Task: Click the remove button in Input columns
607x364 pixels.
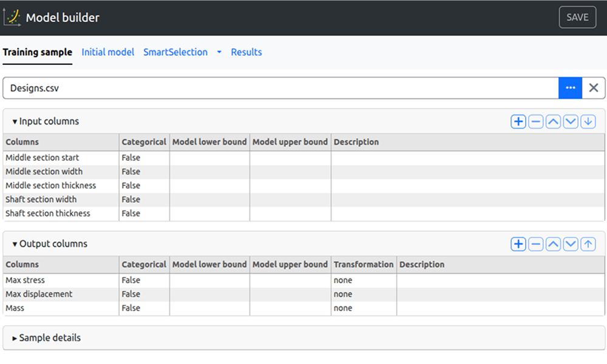Action: [535, 122]
